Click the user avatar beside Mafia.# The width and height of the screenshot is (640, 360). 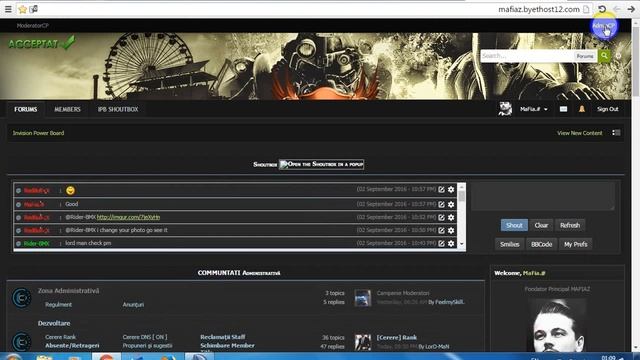click(x=505, y=109)
